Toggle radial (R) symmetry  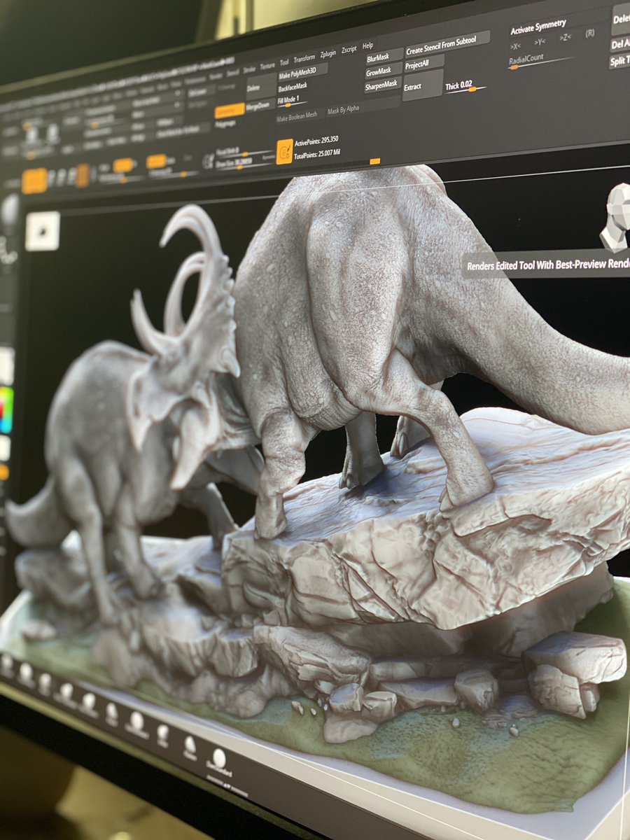(x=589, y=33)
